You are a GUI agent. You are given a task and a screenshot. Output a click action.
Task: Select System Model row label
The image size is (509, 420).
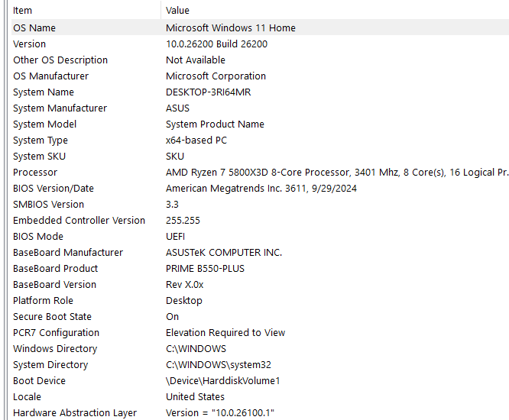point(45,124)
